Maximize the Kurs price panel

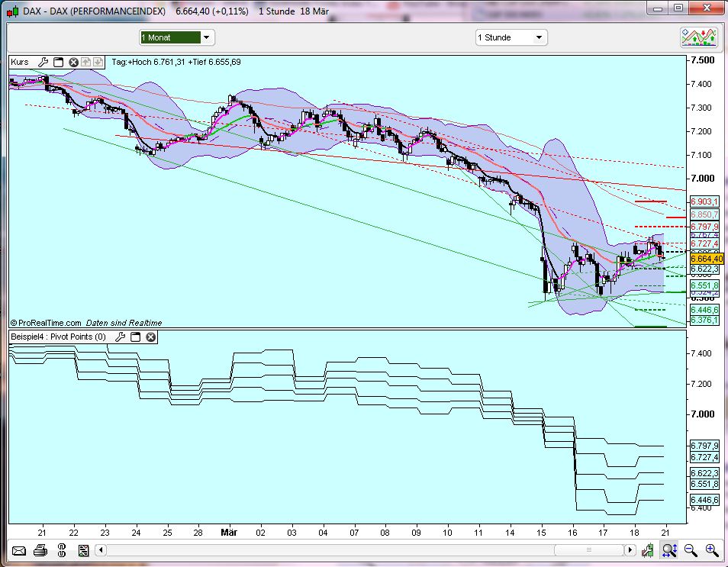[58, 63]
